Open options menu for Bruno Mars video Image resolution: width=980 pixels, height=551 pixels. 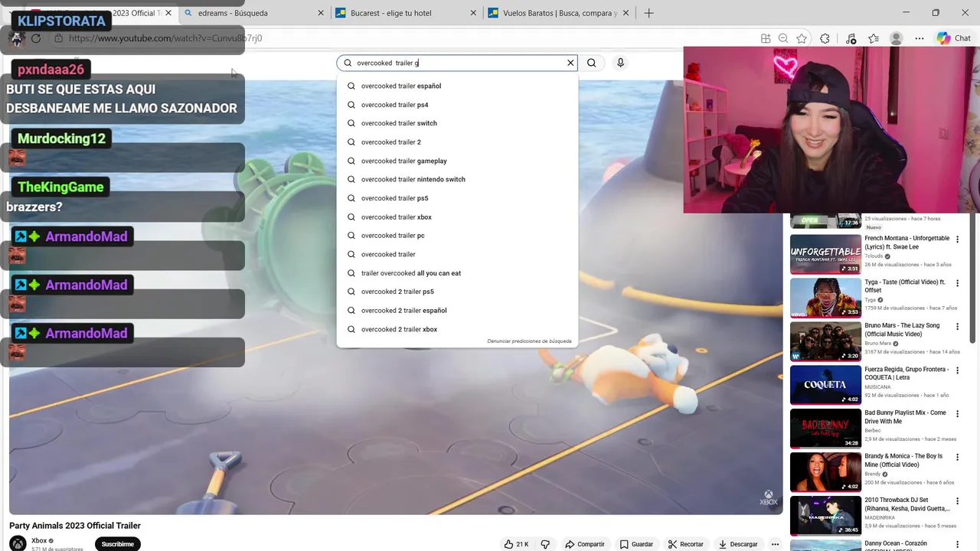coord(957,327)
